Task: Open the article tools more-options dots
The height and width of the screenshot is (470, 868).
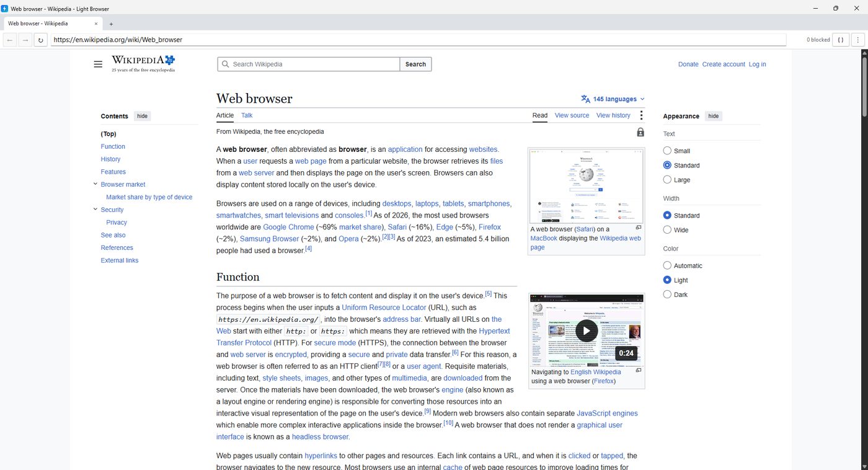Action: (641, 116)
